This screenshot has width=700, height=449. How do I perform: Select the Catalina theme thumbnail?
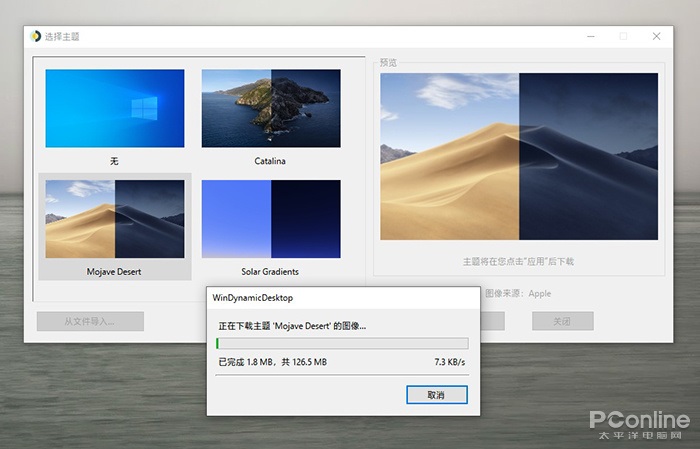[270, 108]
